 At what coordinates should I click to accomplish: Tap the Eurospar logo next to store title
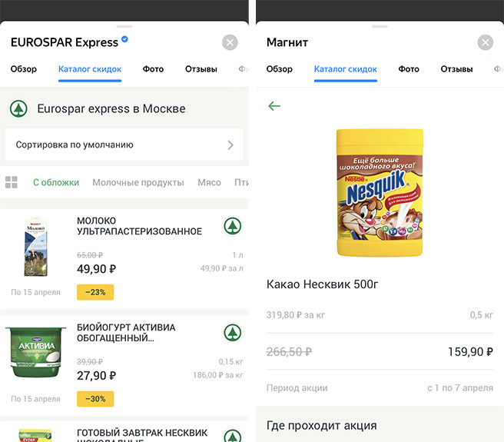18,109
